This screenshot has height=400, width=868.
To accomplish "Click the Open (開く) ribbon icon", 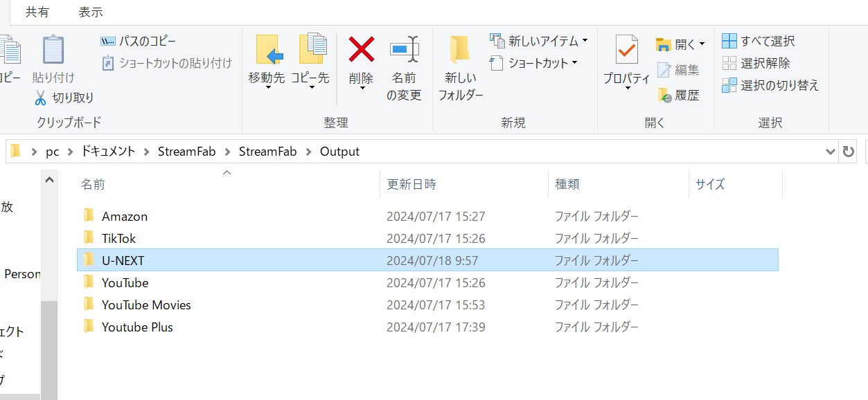I will (664, 44).
